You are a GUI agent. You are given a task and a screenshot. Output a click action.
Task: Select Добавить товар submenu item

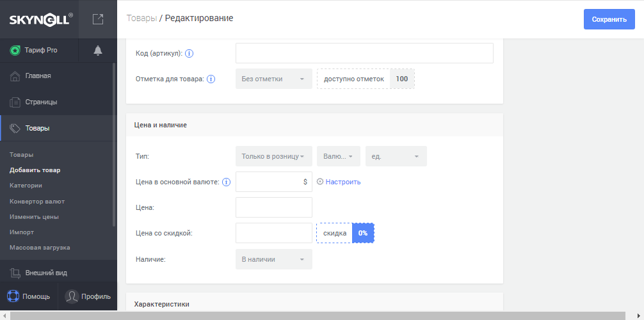click(35, 170)
